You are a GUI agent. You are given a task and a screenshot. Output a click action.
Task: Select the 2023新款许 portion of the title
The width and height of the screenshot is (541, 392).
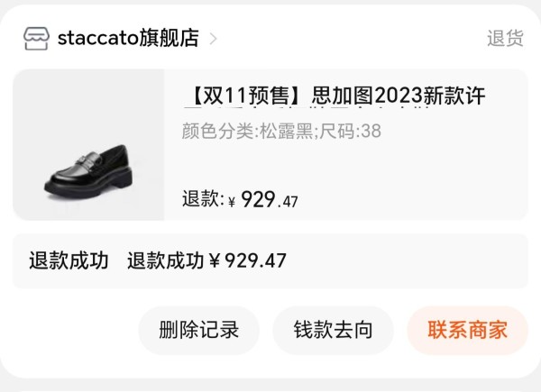(430, 96)
